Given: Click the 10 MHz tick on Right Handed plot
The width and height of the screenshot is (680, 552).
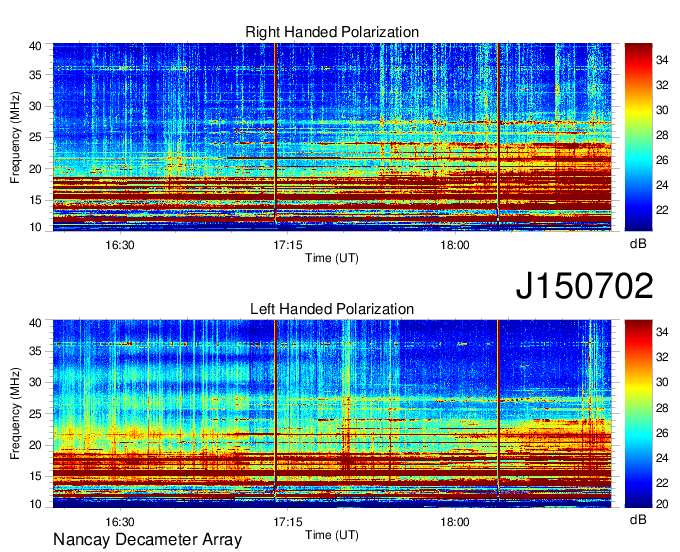Looking at the screenshot, I should (35, 227).
